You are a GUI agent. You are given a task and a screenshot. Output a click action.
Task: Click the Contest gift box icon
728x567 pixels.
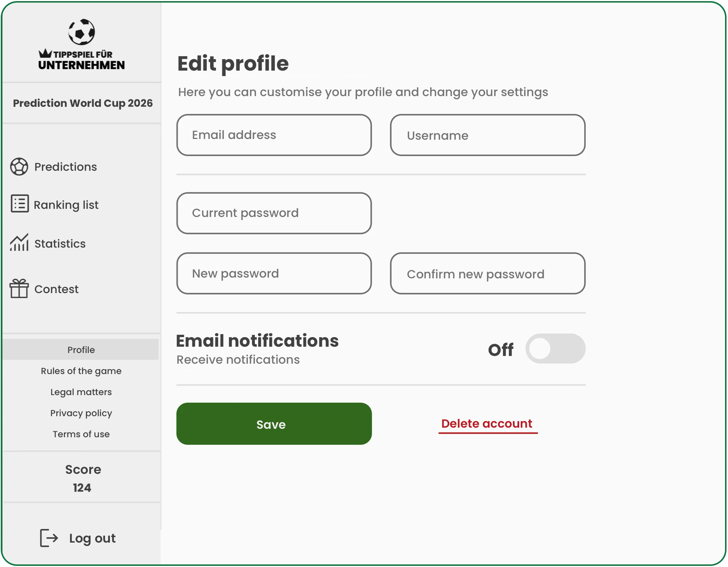click(x=19, y=288)
